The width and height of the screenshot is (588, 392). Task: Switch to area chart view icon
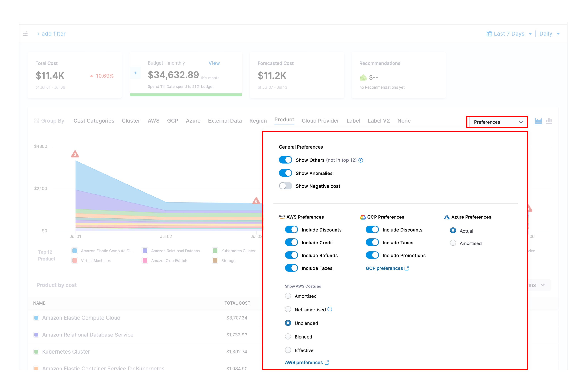click(x=538, y=121)
